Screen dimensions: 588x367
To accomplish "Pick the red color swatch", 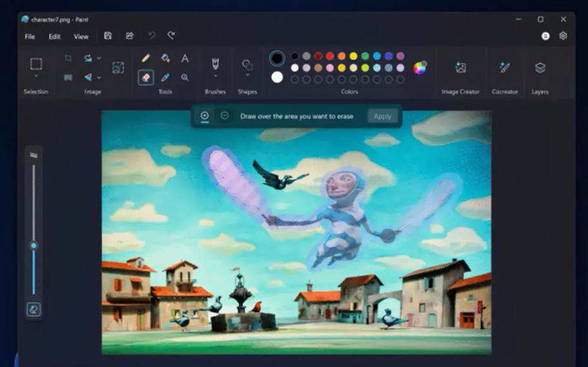I will 330,56.
